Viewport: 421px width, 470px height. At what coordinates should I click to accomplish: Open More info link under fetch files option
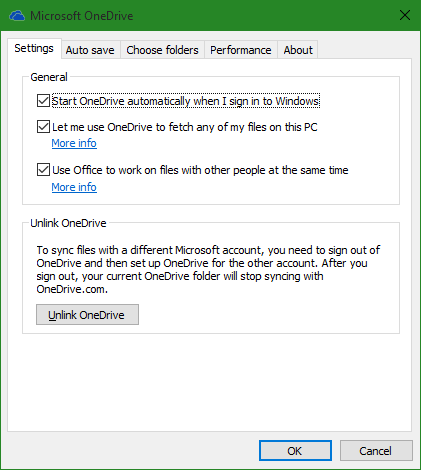point(74,143)
